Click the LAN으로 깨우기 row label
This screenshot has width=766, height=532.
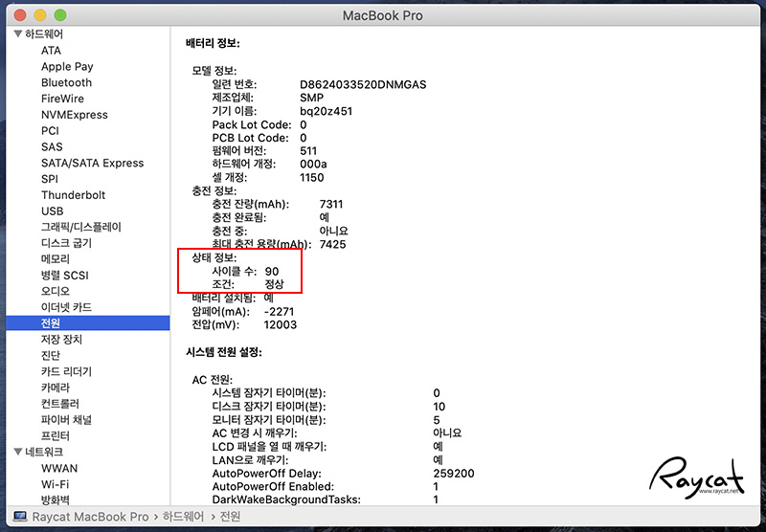[250, 460]
